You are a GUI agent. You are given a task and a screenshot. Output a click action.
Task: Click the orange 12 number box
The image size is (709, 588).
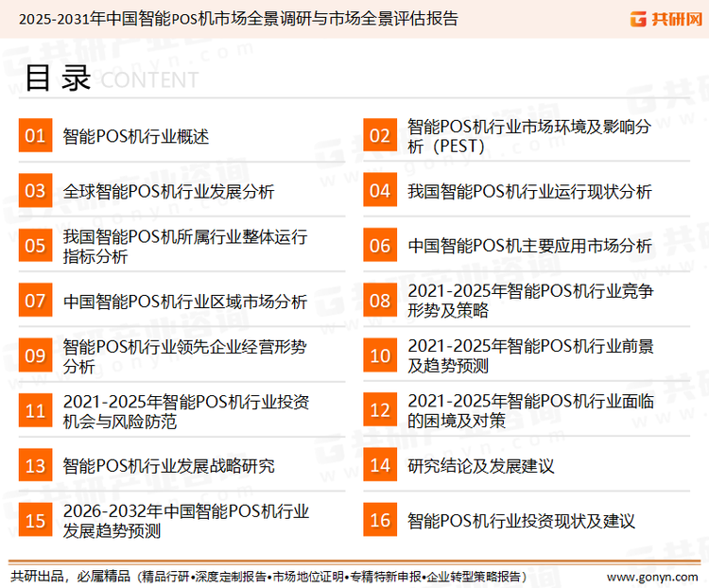[380, 410]
